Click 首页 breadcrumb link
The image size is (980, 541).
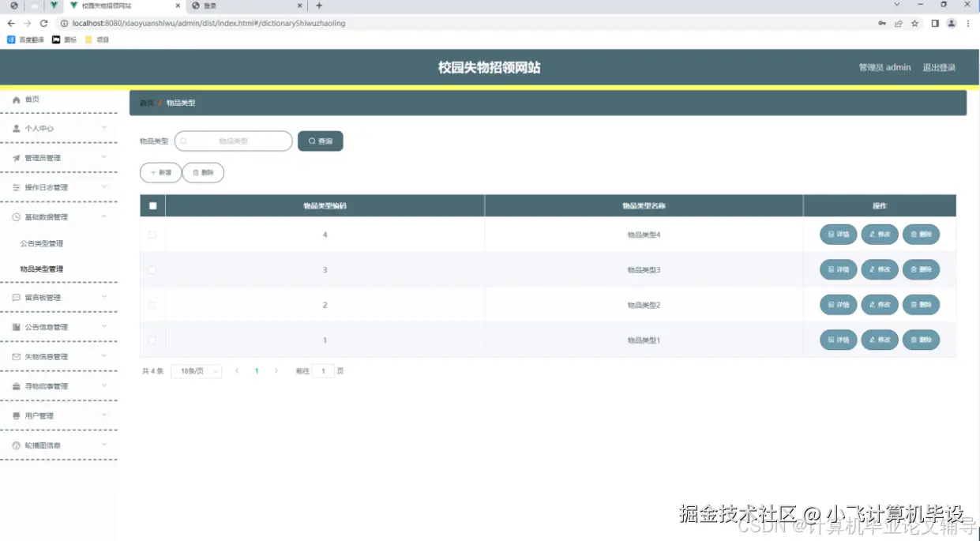[147, 103]
